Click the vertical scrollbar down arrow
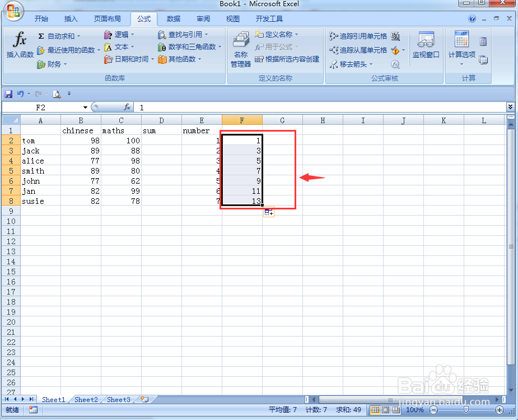This screenshot has width=518, height=420. coord(511,390)
